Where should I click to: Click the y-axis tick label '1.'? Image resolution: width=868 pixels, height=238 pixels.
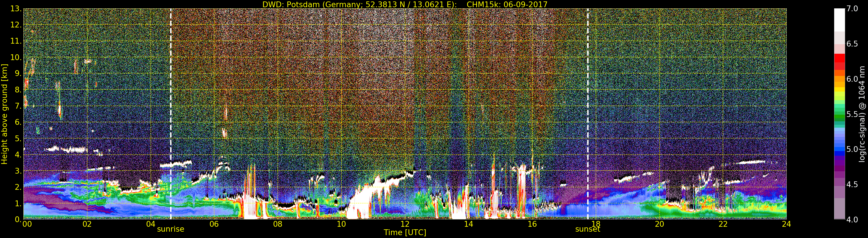tap(18, 203)
